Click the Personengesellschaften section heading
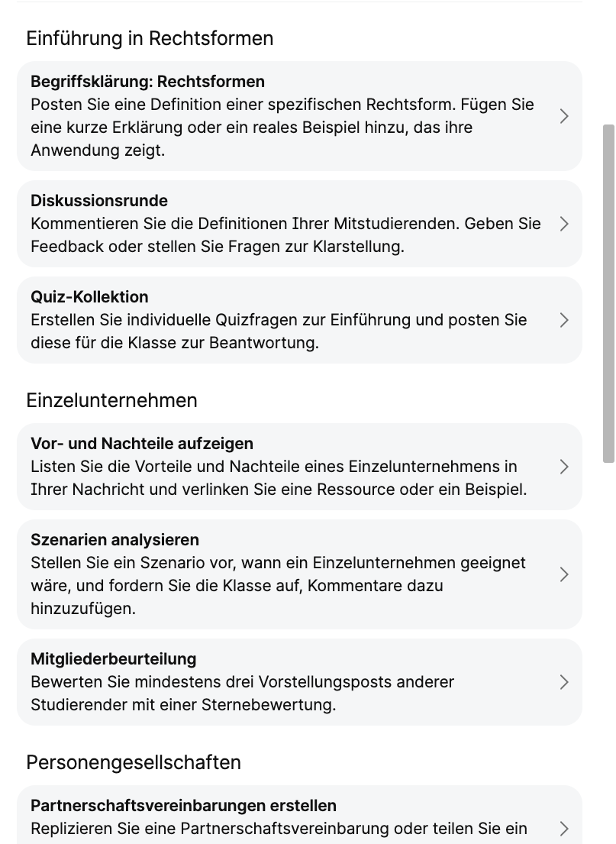The width and height of the screenshot is (616, 844). (x=134, y=762)
